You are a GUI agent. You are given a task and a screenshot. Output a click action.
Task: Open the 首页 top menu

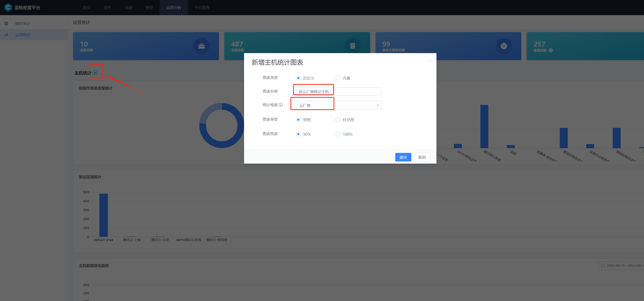click(87, 7)
